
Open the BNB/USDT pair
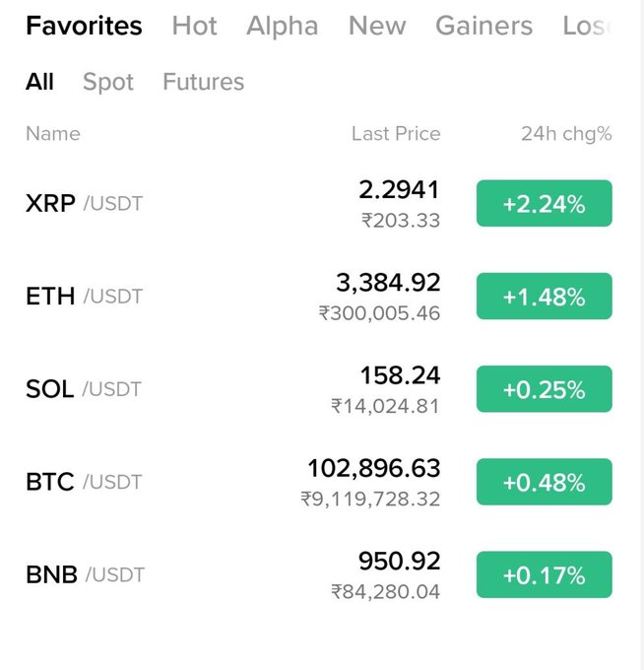[x=85, y=574]
